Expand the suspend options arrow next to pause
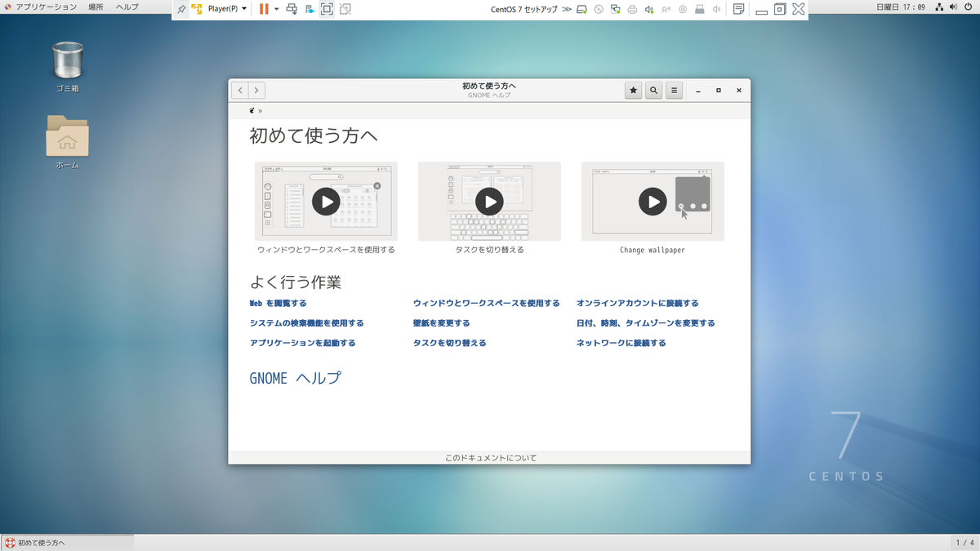 click(x=276, y=9)
